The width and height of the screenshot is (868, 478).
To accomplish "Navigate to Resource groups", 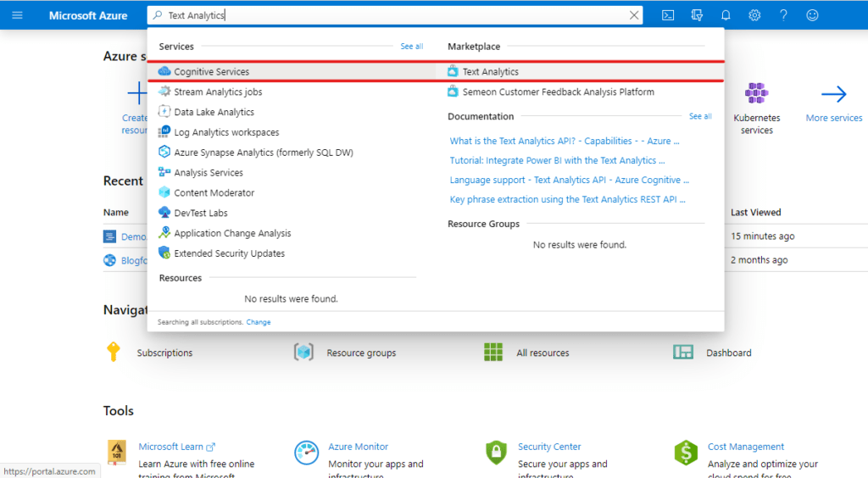I will coord(361,353).
